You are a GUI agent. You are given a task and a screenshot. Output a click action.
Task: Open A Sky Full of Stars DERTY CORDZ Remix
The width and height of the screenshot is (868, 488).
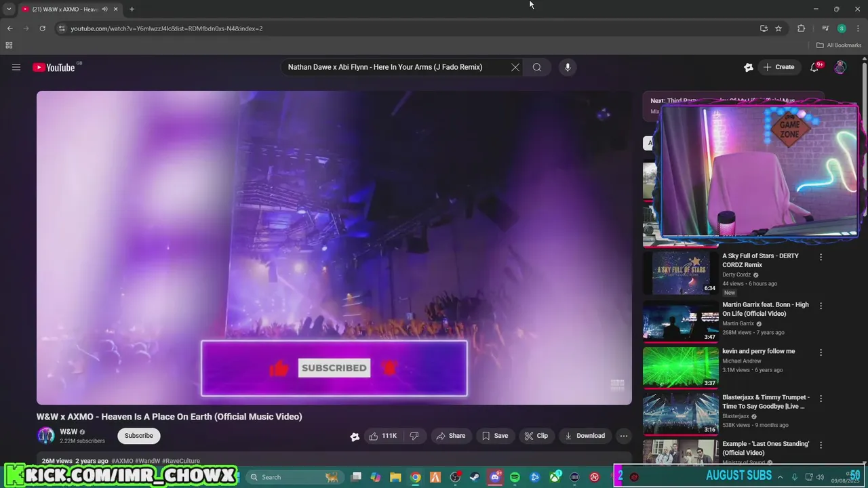click(760, 260)
